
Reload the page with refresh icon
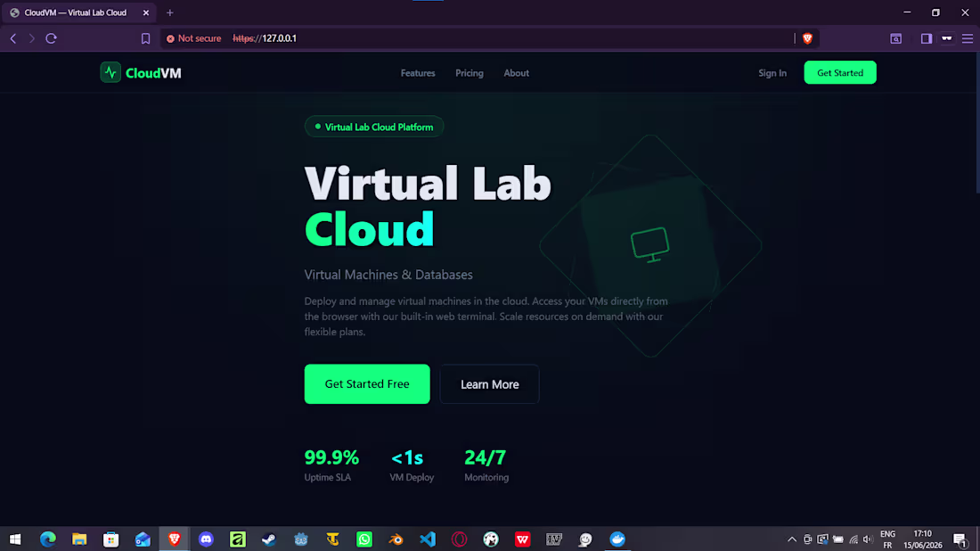(52, 38)
